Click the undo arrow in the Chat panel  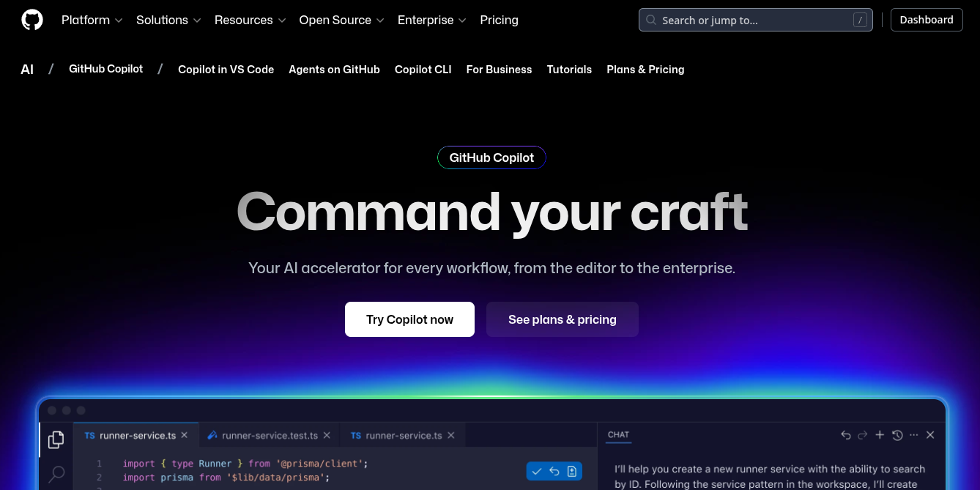pyautogui.click(x=845, y=434)
